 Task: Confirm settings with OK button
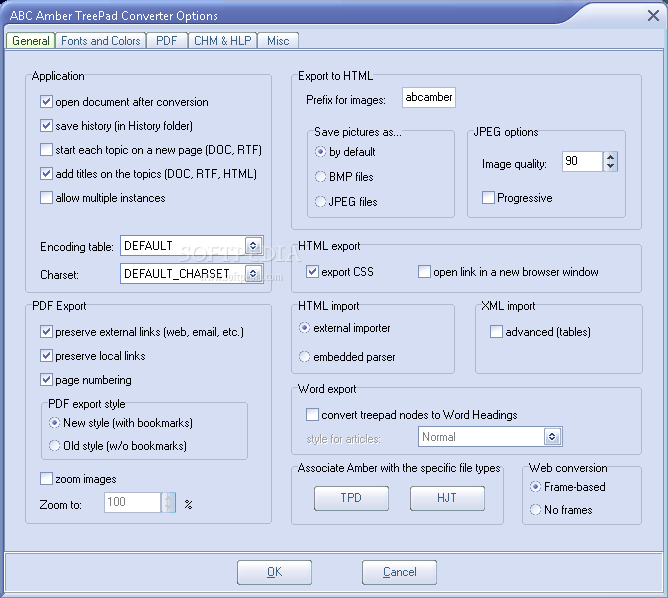click(274, 572)
